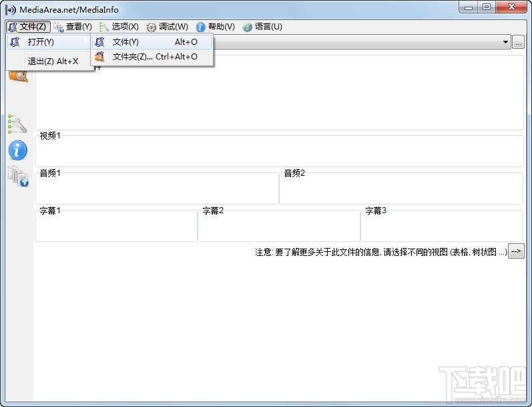Click the 文件 menu icon in menu bar
Image resolution: width=532 pixels, height=407 pixels.
[13, 27]
